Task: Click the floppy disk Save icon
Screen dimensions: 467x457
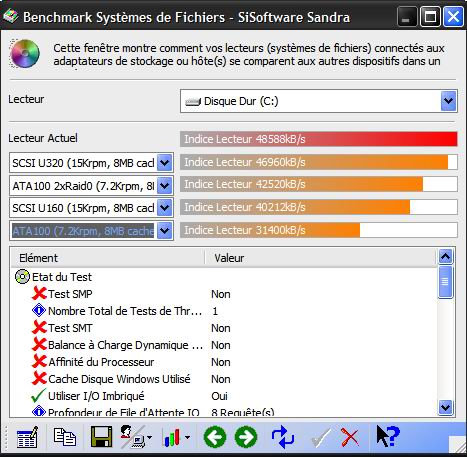Action: coord(101,437)
